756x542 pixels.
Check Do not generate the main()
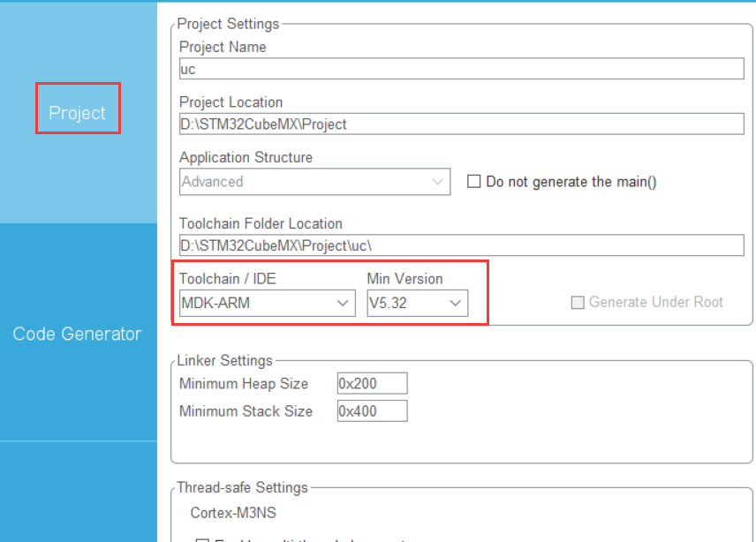(474, 182)
